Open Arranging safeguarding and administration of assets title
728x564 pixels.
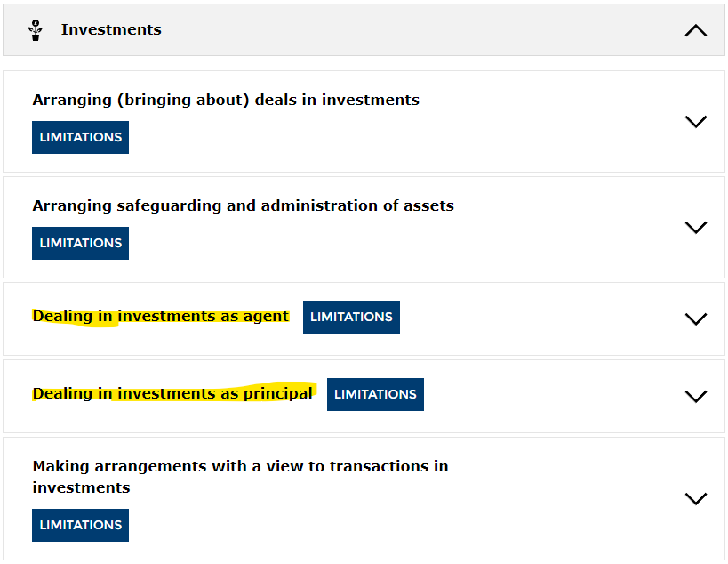244,205
